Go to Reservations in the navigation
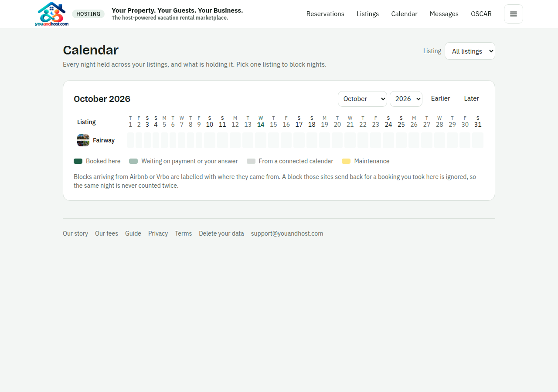This screenshot has width=558, height=392. click(x=325, y=14)
